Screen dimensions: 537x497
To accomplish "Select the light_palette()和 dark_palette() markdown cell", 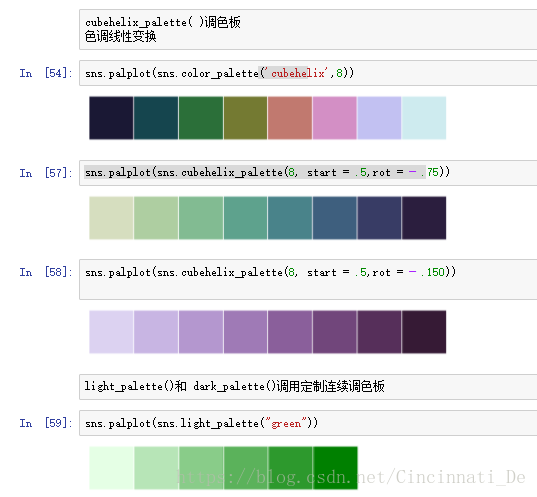I will pos(308,387).
